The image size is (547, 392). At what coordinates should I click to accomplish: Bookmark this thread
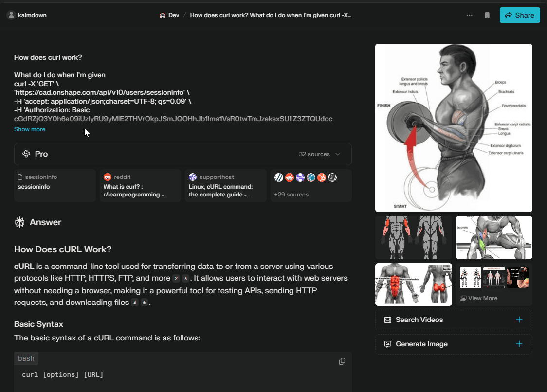click(x=487, y=15)
